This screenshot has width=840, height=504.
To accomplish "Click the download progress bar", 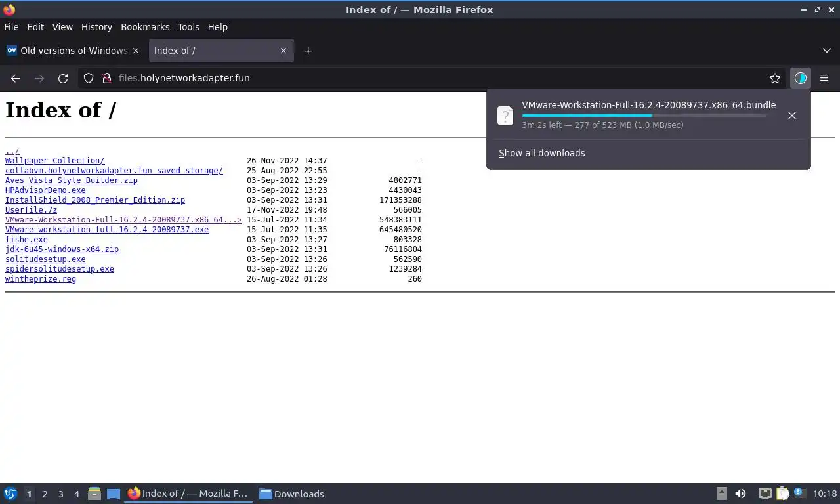I will (x=644, y=115).
